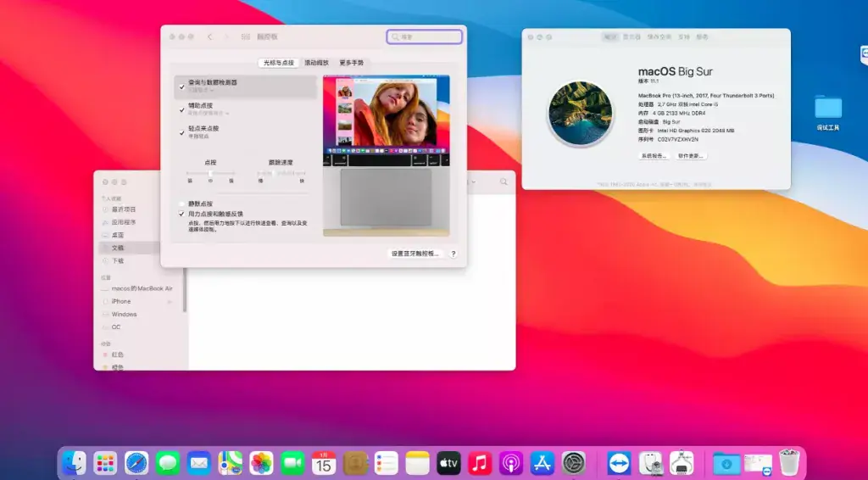Open Podcasts from the Dock

pos(511,463)
